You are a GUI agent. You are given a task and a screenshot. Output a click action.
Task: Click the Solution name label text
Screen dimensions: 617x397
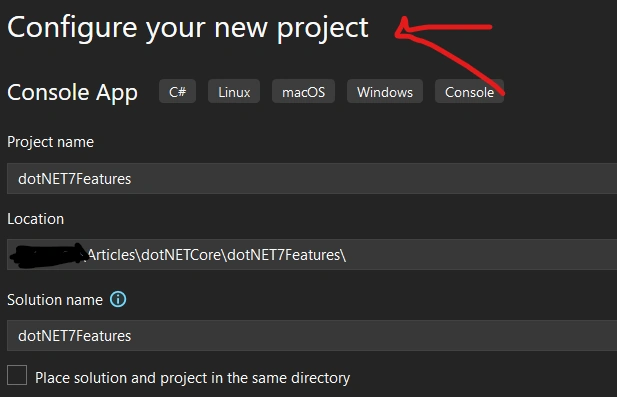click(55, 300)
